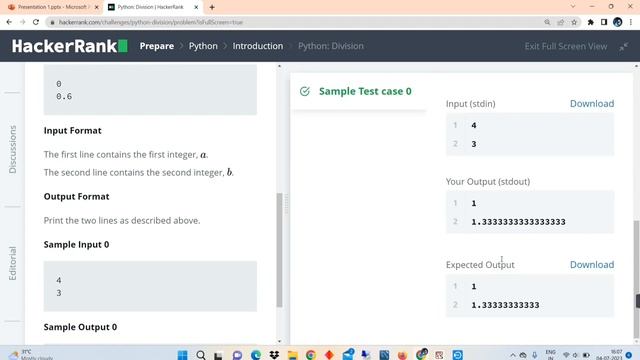This screenshot has height=360, width=640.
Task: Go back to previous page in browser
Action: tap(9, 22)
